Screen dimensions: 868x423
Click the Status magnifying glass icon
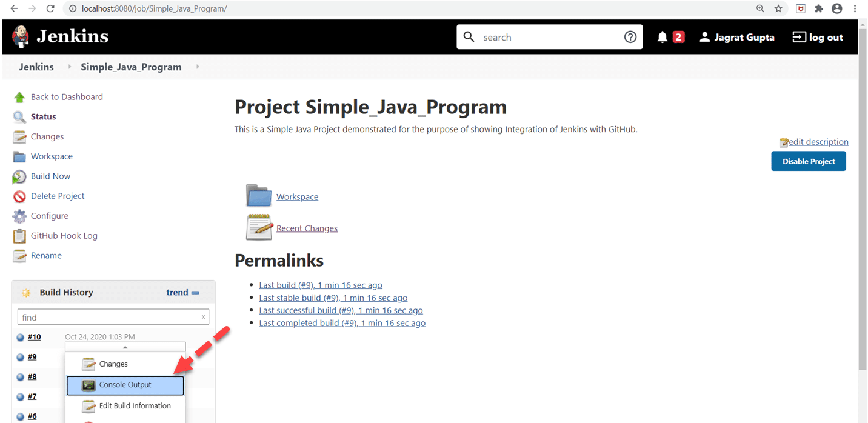pyautogui.click(x=19, y=117)
